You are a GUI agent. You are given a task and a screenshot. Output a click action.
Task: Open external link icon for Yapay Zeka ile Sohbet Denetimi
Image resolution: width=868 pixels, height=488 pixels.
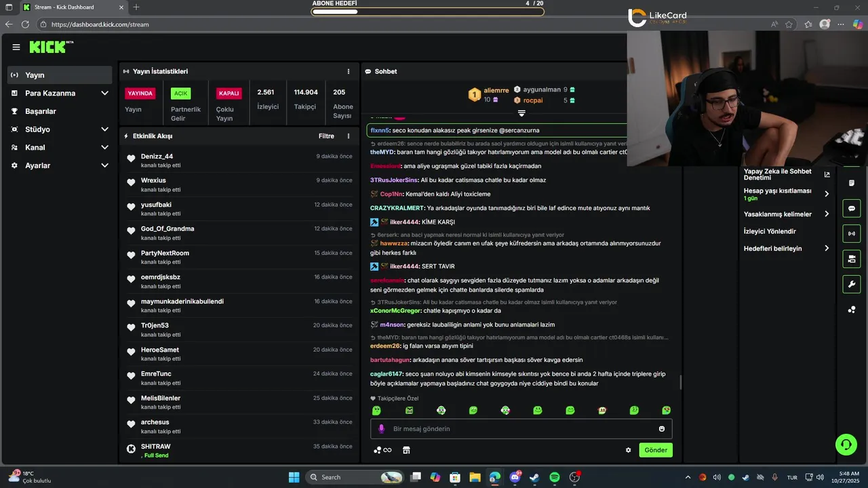point(827,175)
